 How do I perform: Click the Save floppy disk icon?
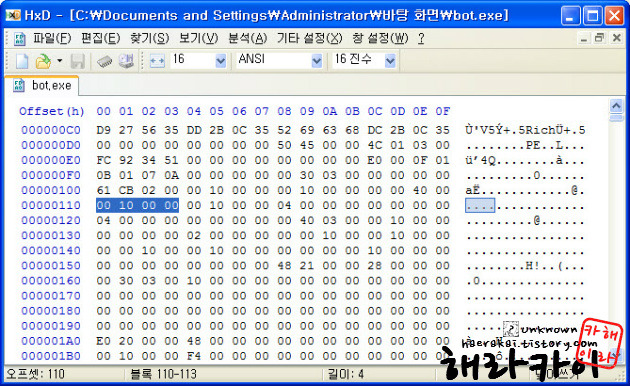pyautogui.click(x=78, y=61)
